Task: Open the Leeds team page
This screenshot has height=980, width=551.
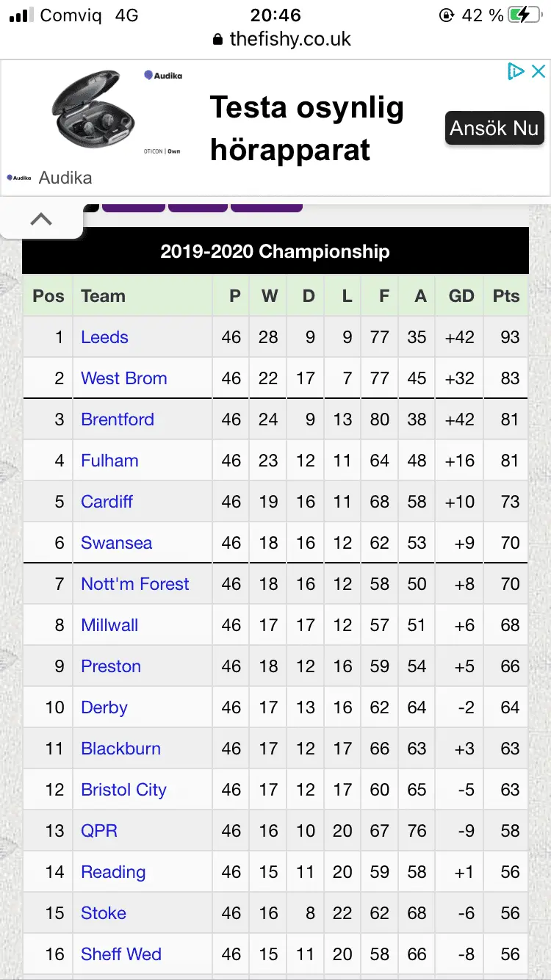Action: click(x=104, y=337)
